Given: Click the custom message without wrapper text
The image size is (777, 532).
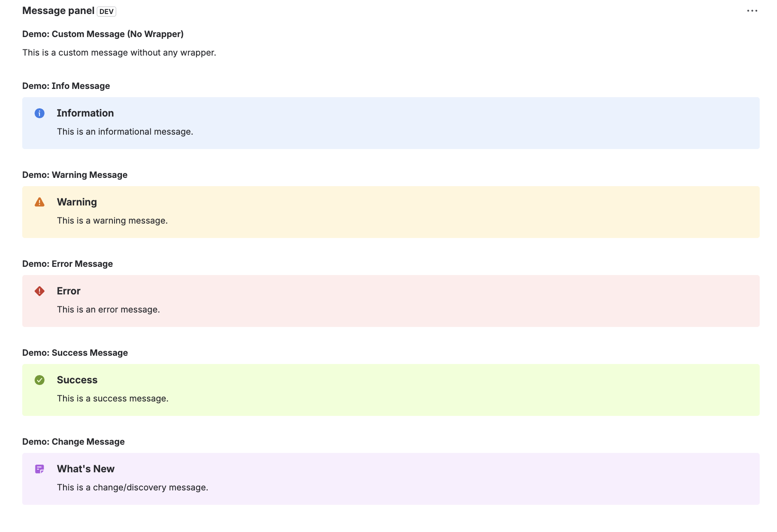Looking at the screenshot, I should pos(119,52).
